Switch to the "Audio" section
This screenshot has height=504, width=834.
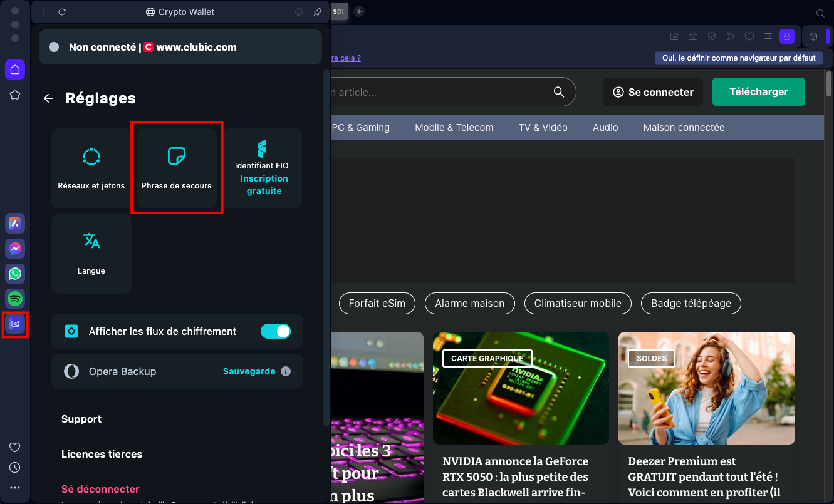605,127
